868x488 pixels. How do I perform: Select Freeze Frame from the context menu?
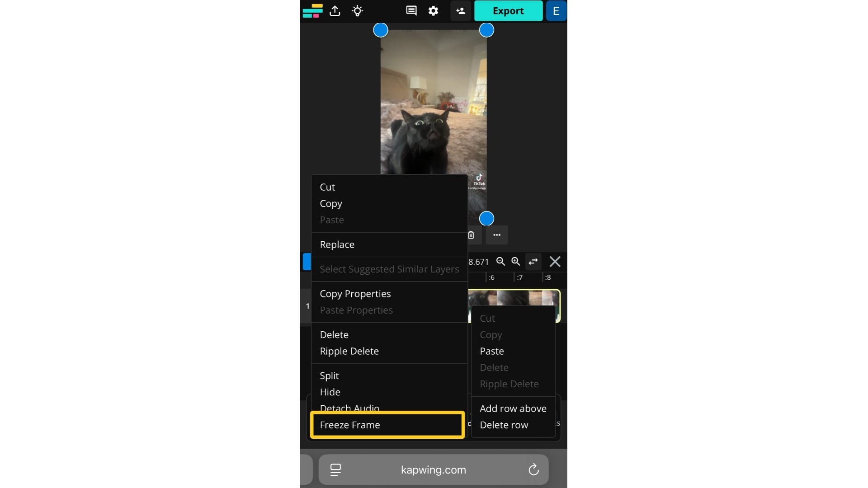coord(350,425)
